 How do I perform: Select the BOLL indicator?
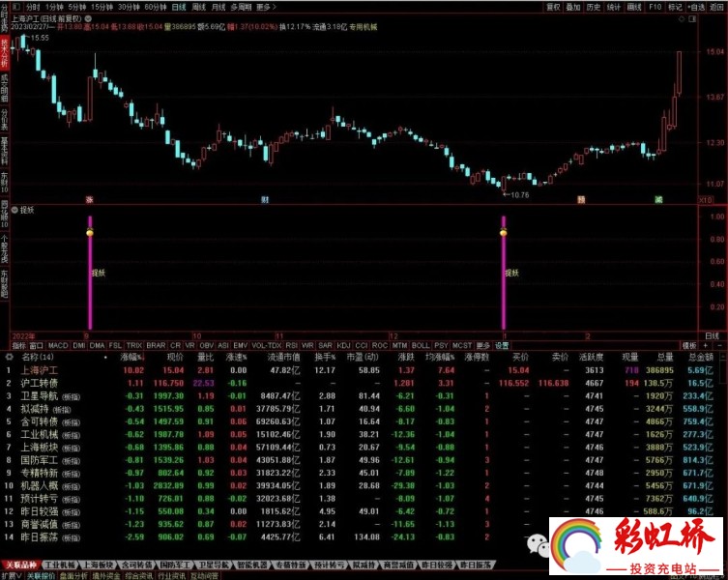pos(421,345)
